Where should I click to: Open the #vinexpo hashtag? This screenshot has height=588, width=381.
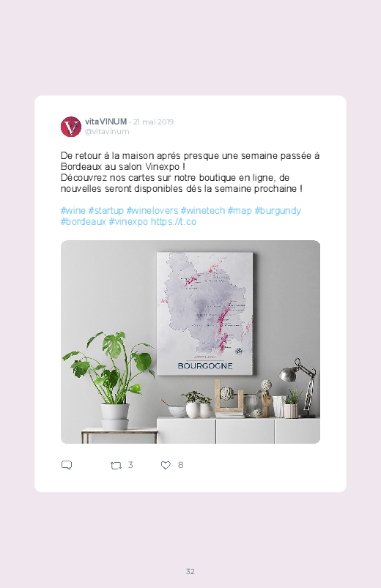coord(128,222)
